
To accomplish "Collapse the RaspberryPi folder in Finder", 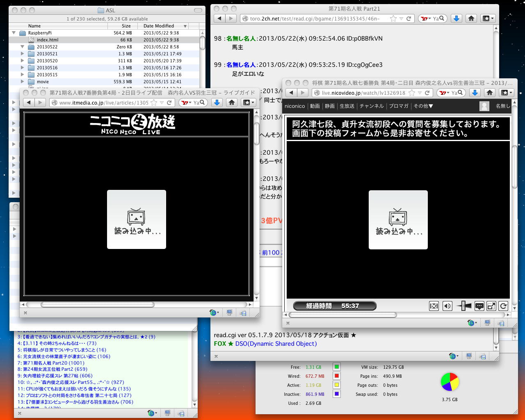I will click(14, 33).
